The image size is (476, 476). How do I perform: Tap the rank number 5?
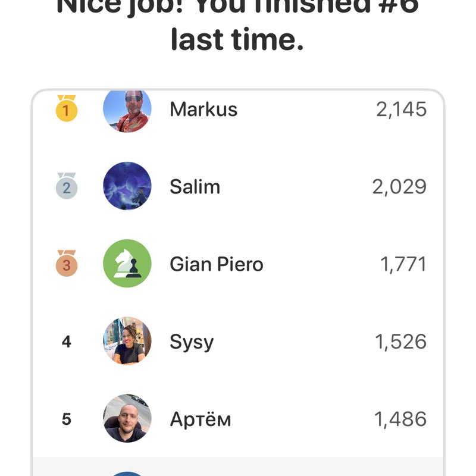point(67,419)
